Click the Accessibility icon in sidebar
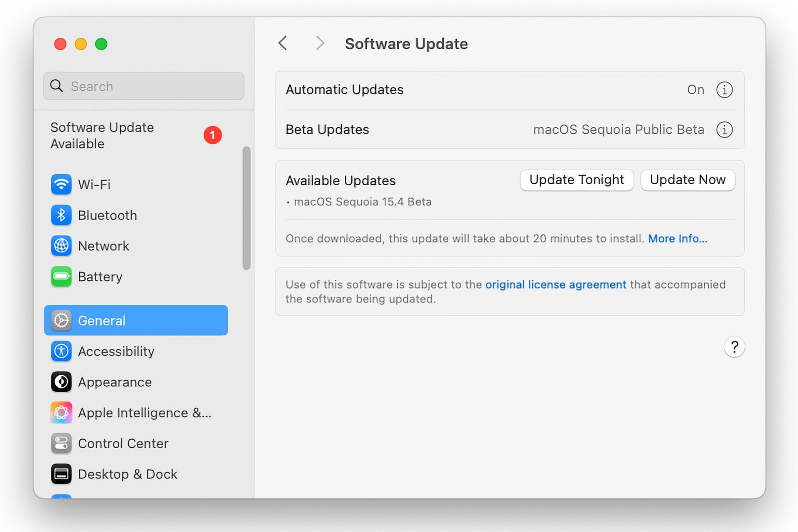 (x=61, y=351)
